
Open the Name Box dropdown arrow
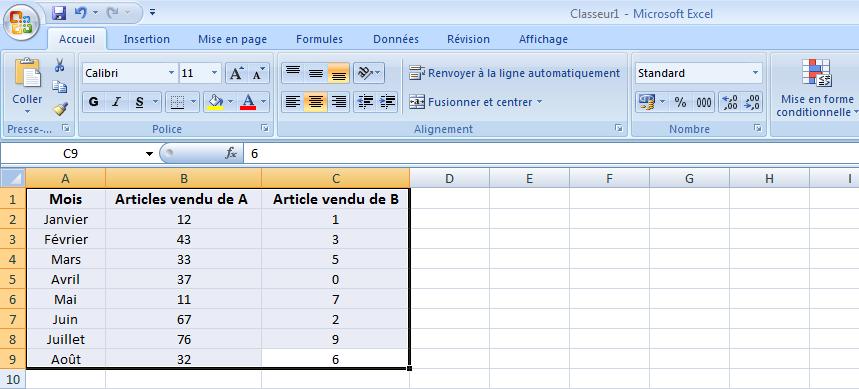click(150, 155)
